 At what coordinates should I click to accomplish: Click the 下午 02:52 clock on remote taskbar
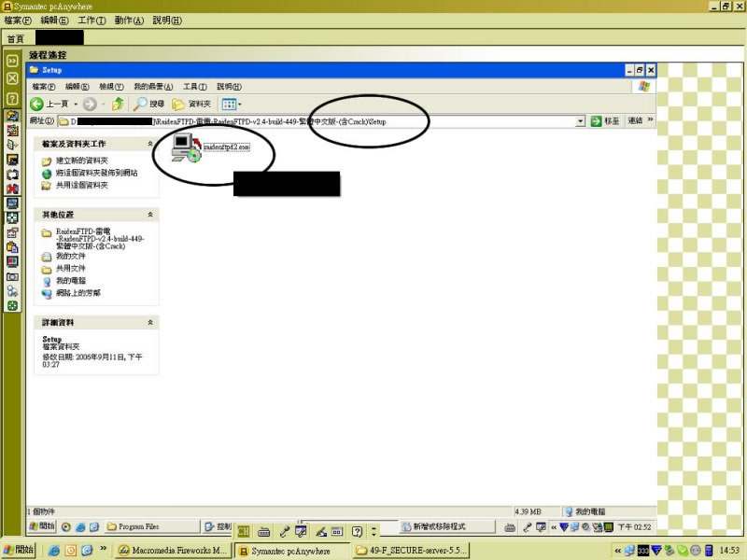(634, 526)
